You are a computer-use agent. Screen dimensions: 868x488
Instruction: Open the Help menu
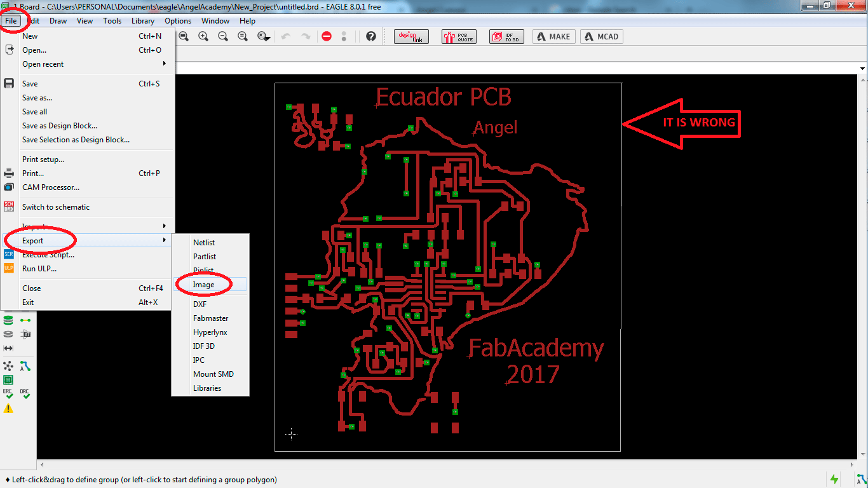click(248, 21)
